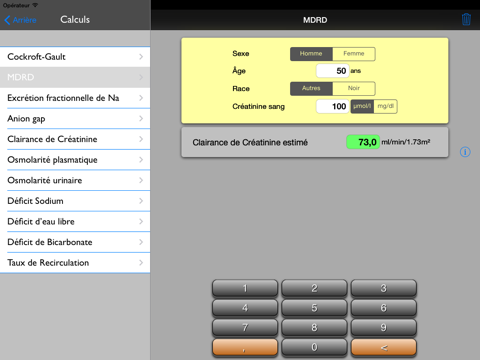Tap chevron on the Anion gap row
480x360 pixels.
pos(141,119)
